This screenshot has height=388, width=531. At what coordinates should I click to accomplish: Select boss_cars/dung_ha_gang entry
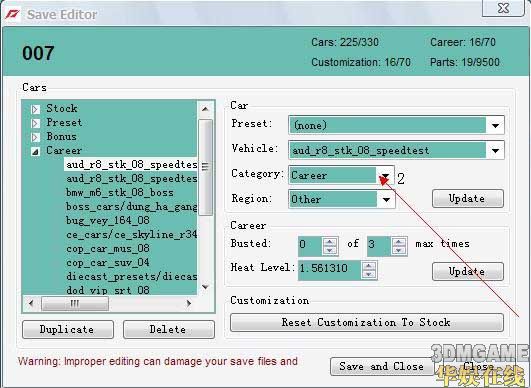(x=131, y=206)
